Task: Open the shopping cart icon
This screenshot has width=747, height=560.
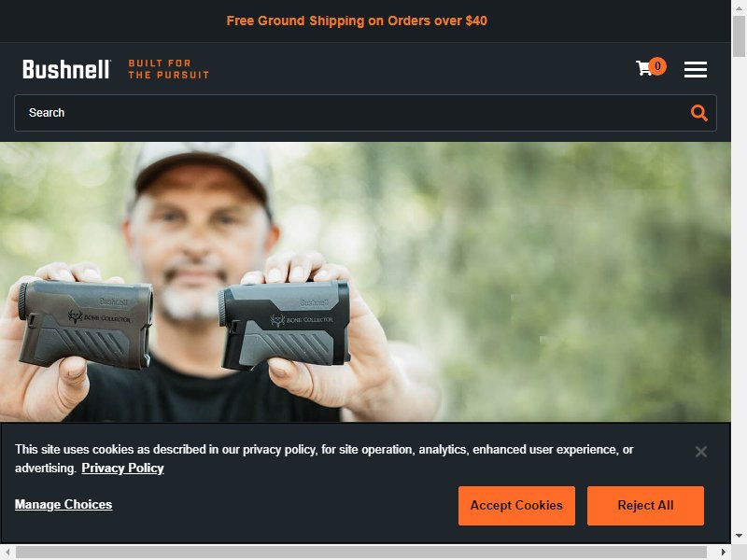Action: tap(643, 68)
